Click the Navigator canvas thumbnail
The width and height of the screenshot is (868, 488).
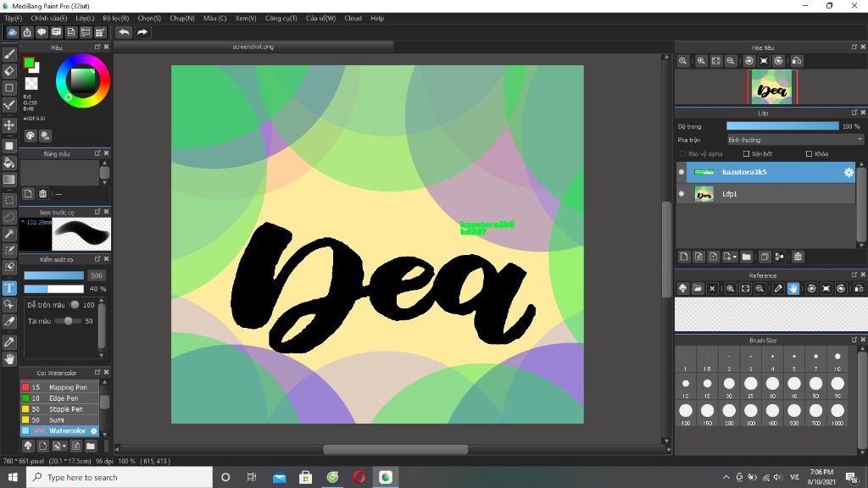click(771, 87)
